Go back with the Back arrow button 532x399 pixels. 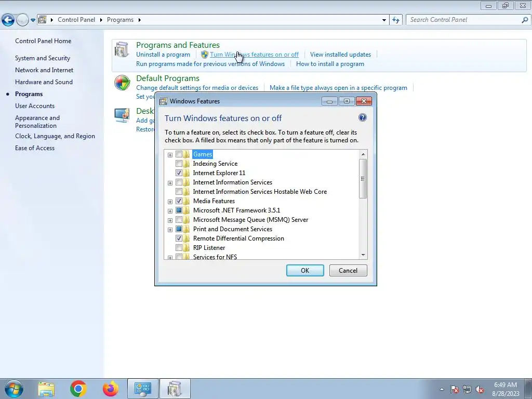click(8, 20)
